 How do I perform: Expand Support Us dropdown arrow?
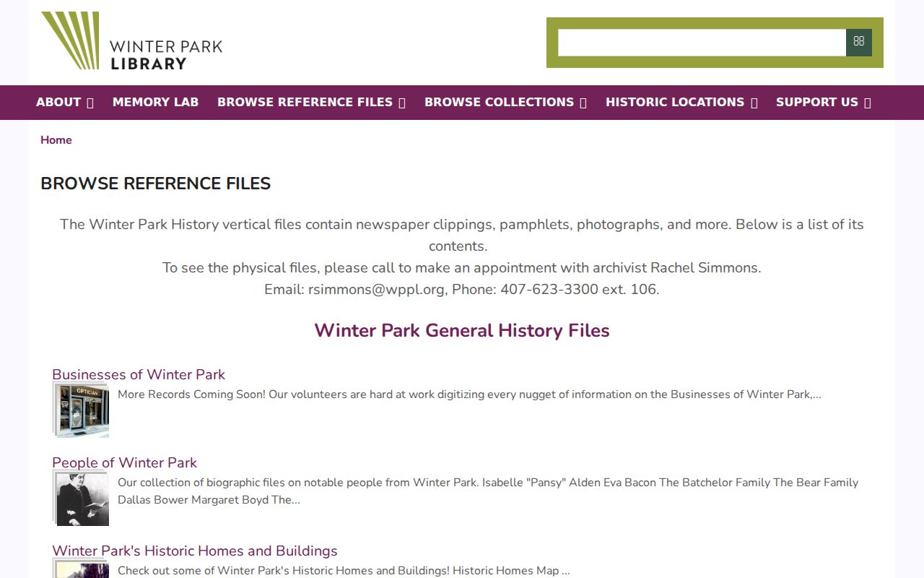(868, 103)
